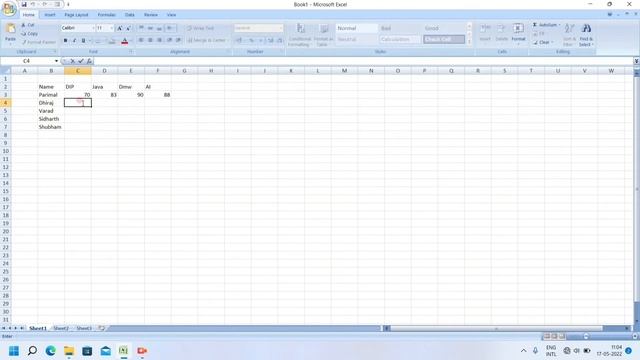Apply the Normal cell style

tap(357, 28)
